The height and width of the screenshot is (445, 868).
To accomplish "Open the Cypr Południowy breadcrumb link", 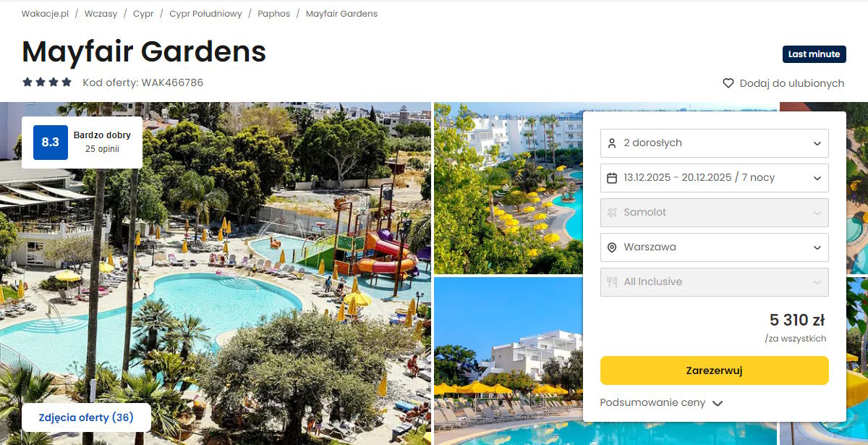I will (205, 14).
